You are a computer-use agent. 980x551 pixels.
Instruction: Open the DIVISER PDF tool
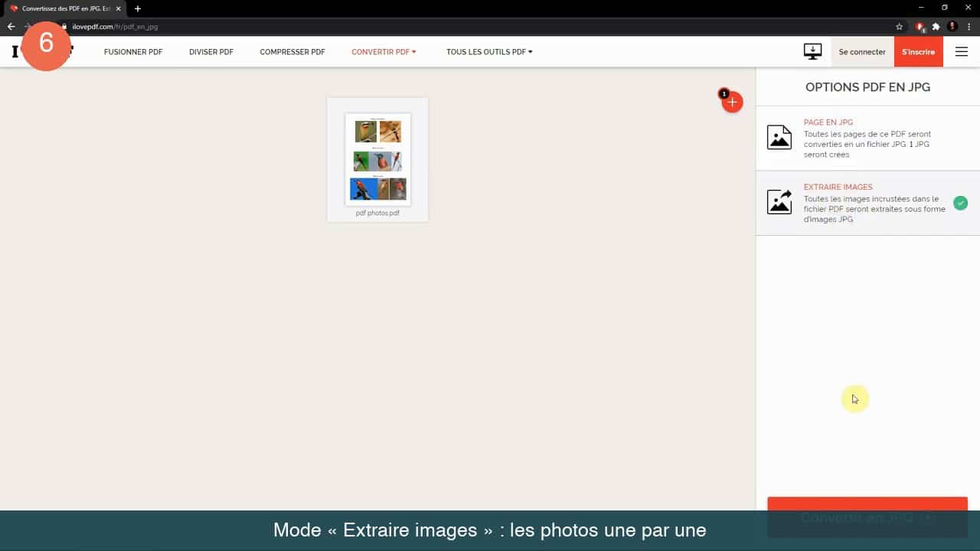(211, 52)
